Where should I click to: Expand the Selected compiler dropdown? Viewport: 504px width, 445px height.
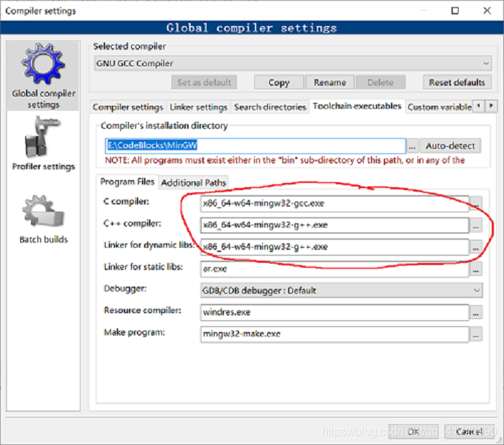292,63
